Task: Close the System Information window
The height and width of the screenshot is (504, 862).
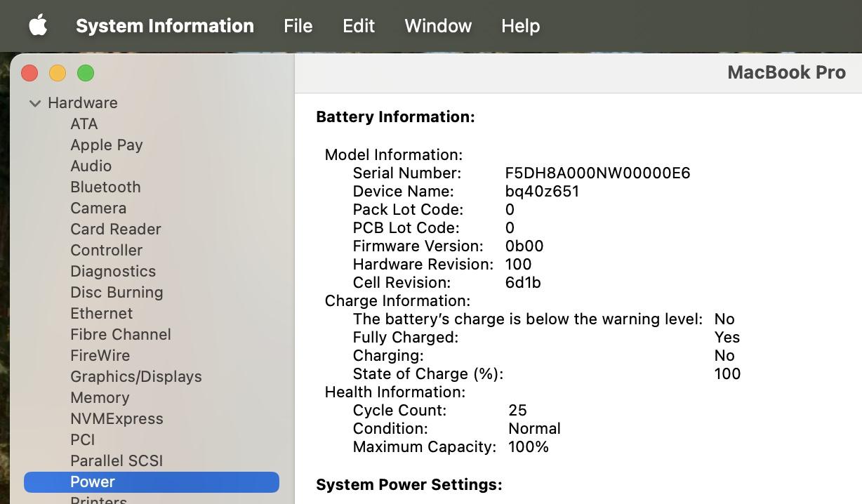Action: coord(29,73)
